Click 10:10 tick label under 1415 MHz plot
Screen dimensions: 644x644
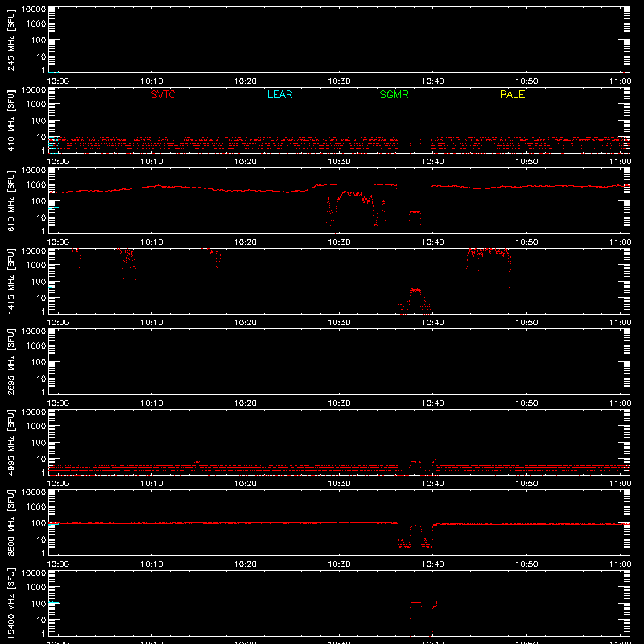click(151, 323)
